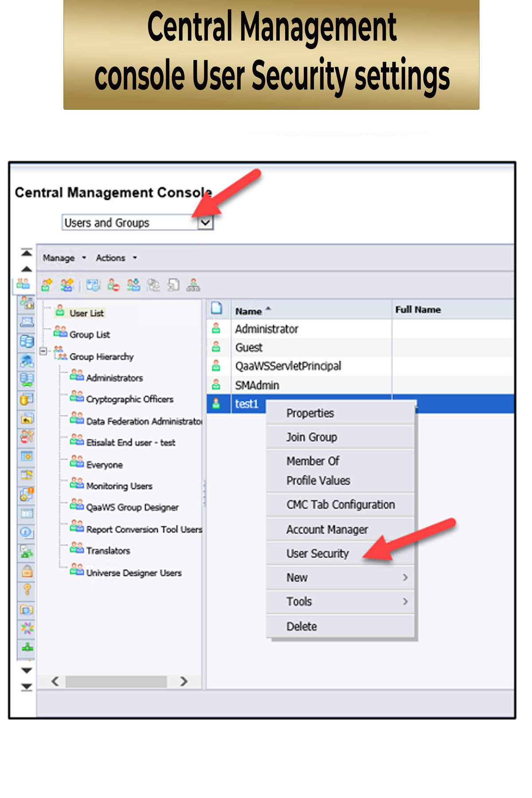Screen dimensions: 532x798
Task: Open the calendar with sun sidebar icon
Action: point(27,456)
